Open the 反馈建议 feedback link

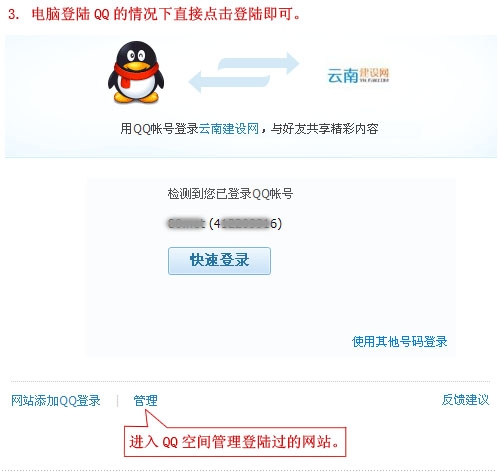tap(465, 400)
